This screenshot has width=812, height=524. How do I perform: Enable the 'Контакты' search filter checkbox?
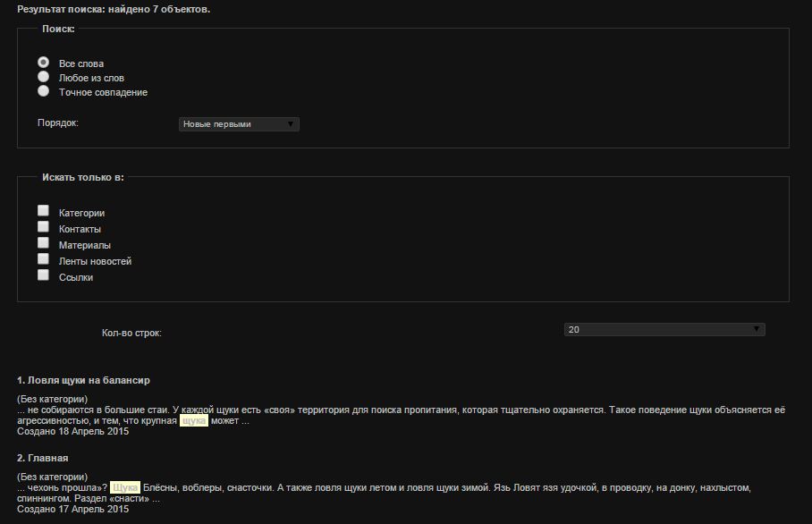(x=44, y=226)
